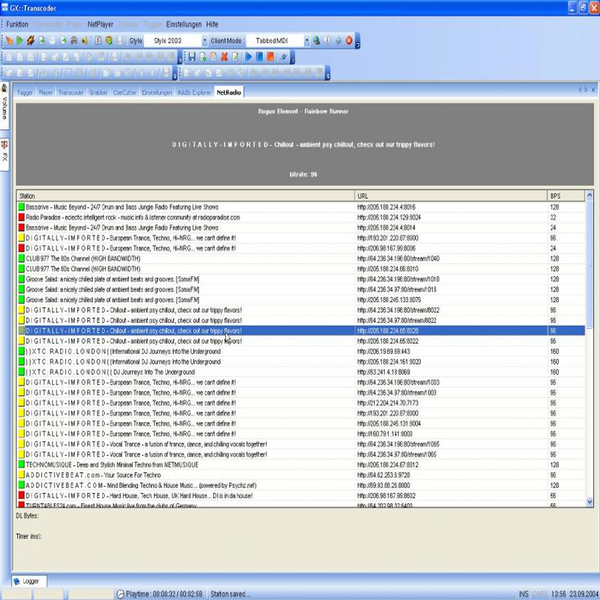Click the copy station document icon

pos(214,57)
